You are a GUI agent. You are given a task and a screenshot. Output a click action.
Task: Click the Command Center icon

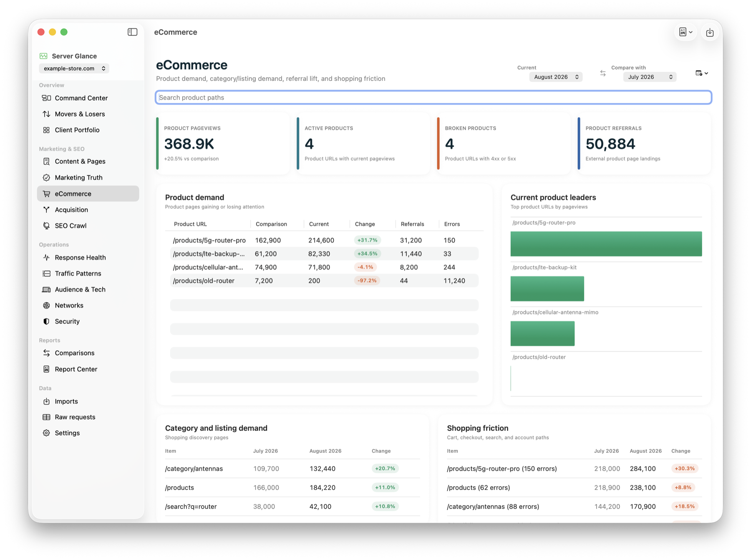(x=46, y=98)
